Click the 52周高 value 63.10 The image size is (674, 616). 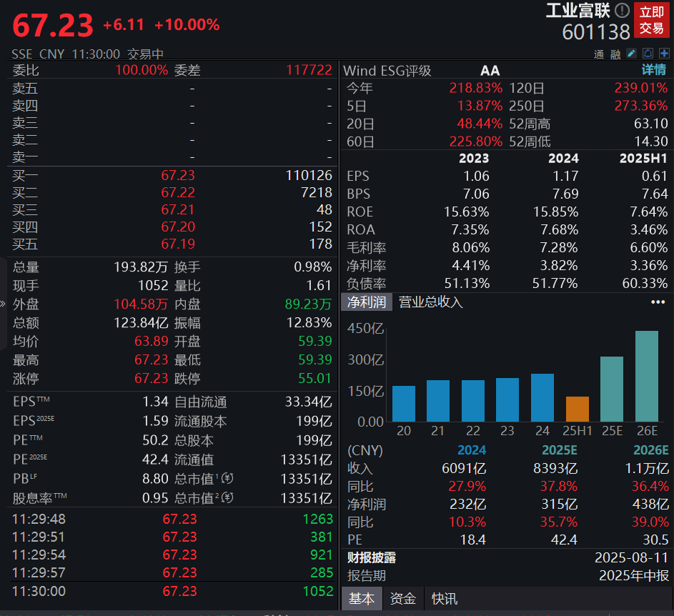pos(651,124)
